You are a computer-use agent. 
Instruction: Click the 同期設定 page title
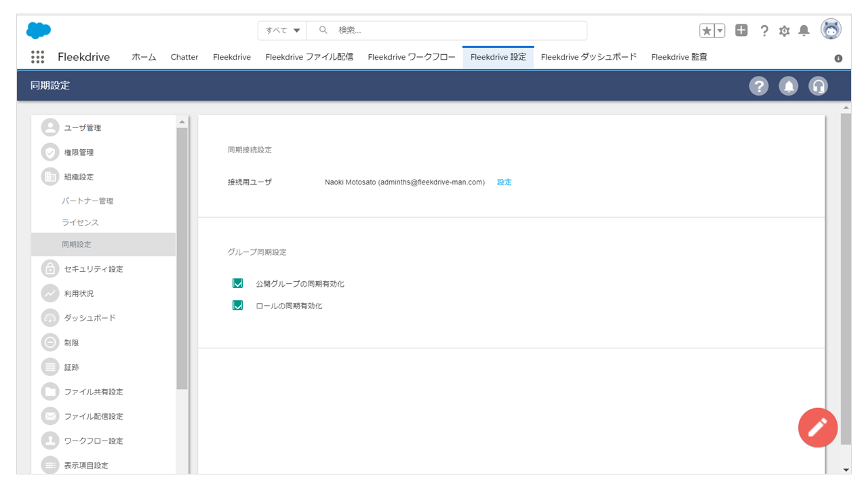click(x=50, y=86)
